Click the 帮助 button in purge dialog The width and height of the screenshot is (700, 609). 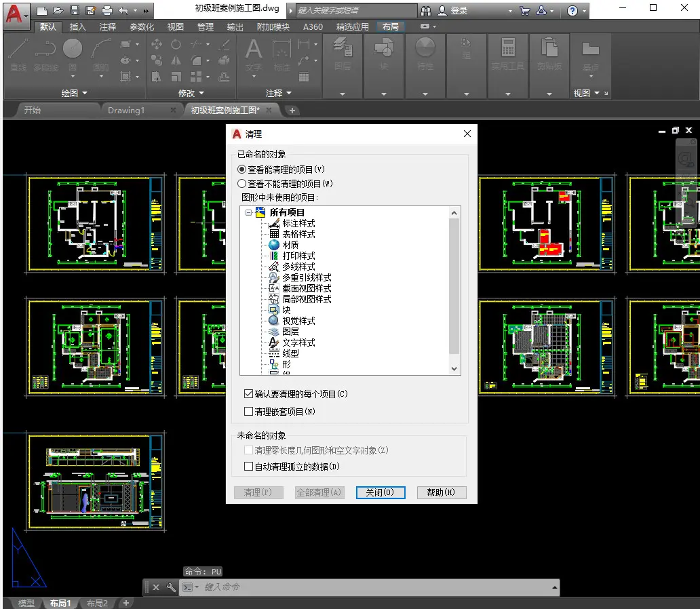[x=442, y=492]
